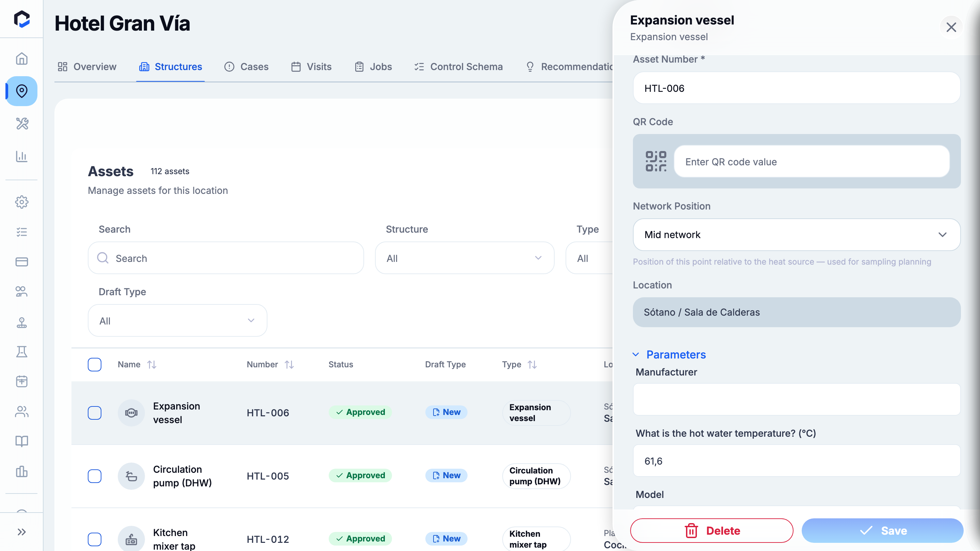Open the checklist sidebar icon
The width and height of the screenshot is (980, 551).
point(22,232)
